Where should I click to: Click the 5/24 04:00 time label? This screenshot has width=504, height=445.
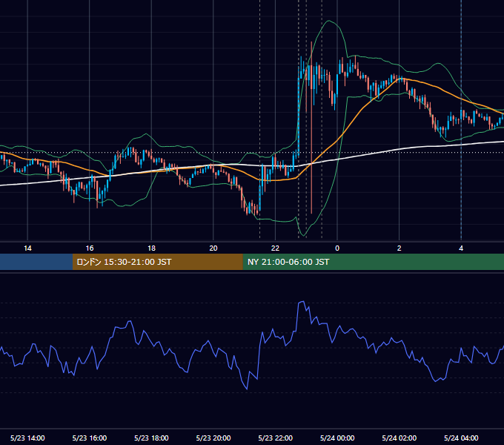461,438
